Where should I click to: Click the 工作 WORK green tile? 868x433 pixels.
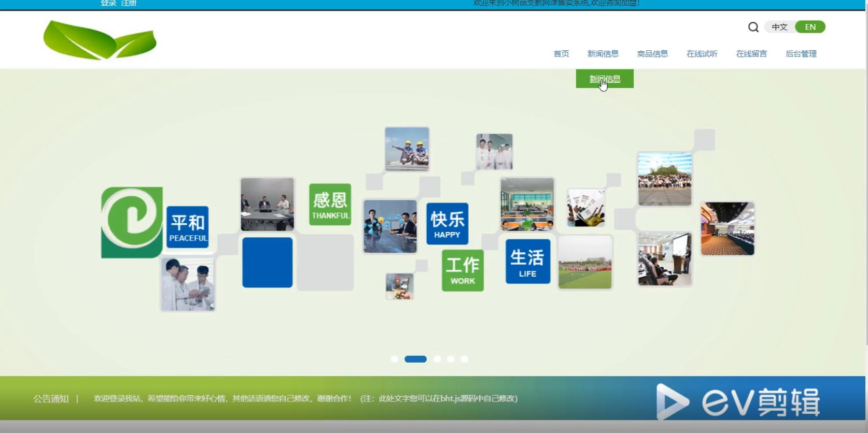(463, 270)
